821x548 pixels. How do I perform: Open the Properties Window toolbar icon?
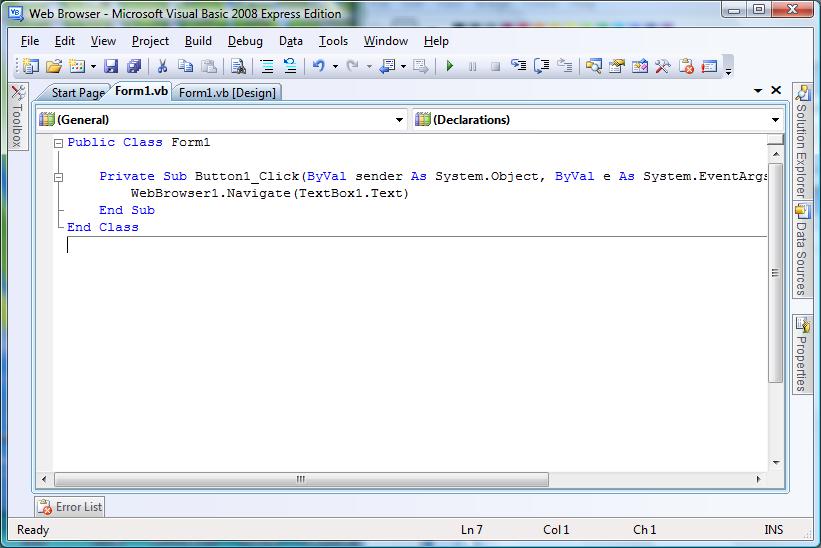(x=617, y=66)
